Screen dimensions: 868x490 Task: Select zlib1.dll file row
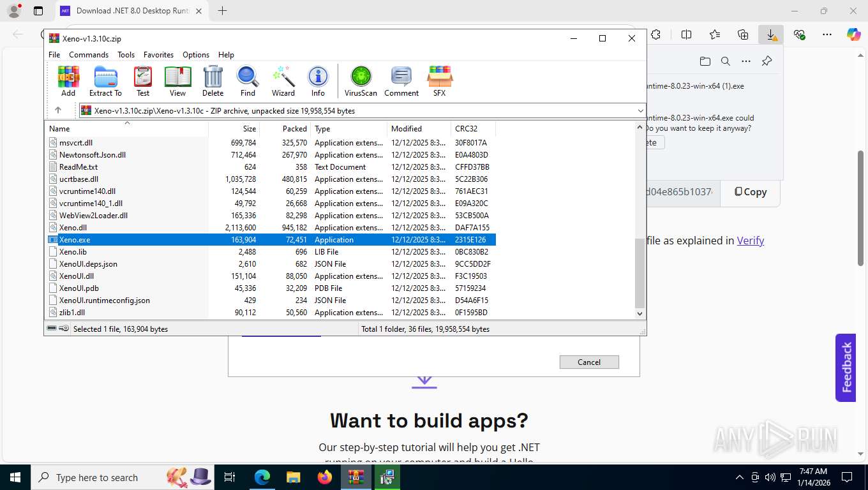[x=271, y=313]
